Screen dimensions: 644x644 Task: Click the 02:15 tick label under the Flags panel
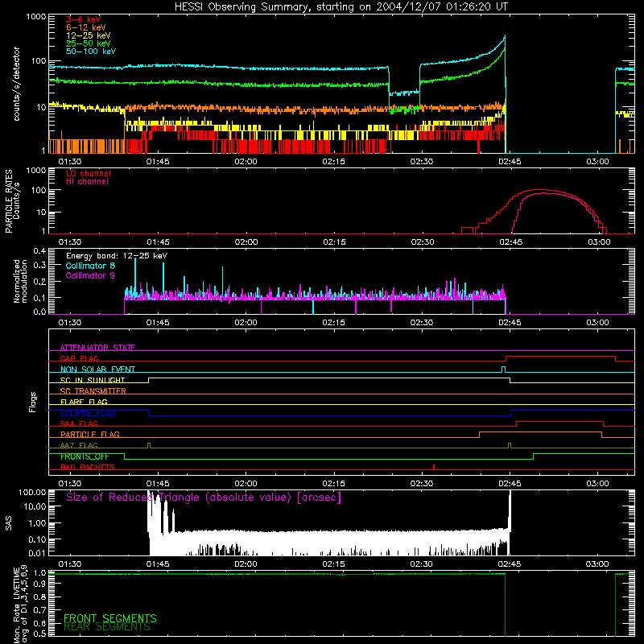[333, 484]
